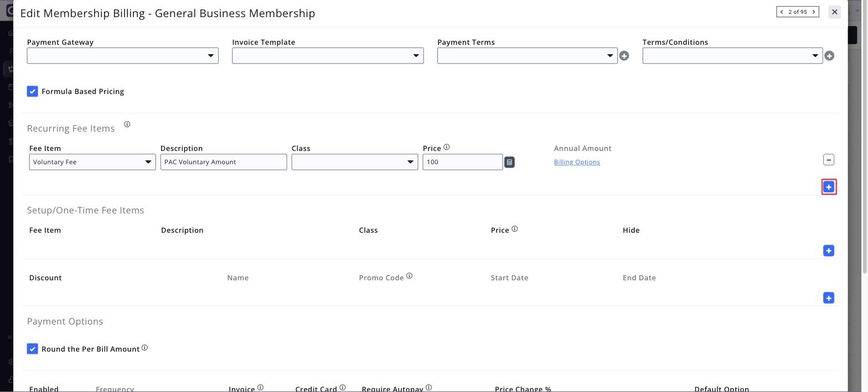Open the Billing Options link
The height and width of the screenshot is (392, 868).
pos(577,162)
